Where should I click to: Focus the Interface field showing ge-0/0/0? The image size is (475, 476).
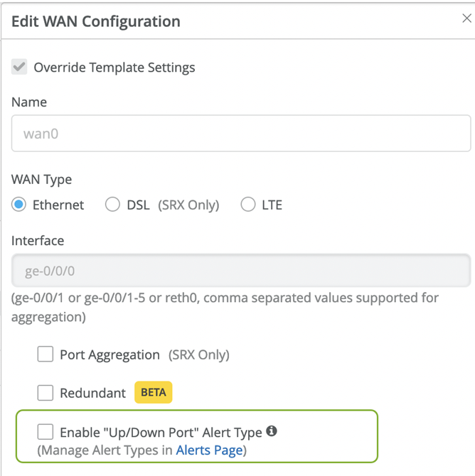240,271
